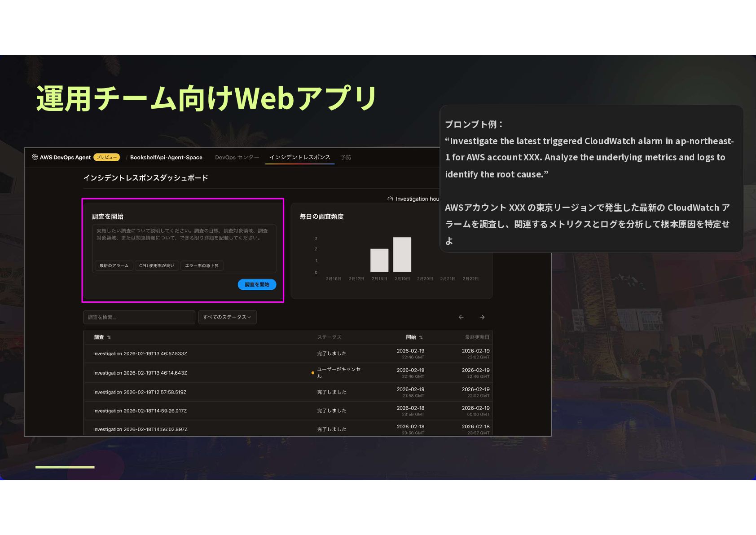Click the インシデントレスポンスダッシュボード heading
756x535 pixels.
click(x=146, y=178)
